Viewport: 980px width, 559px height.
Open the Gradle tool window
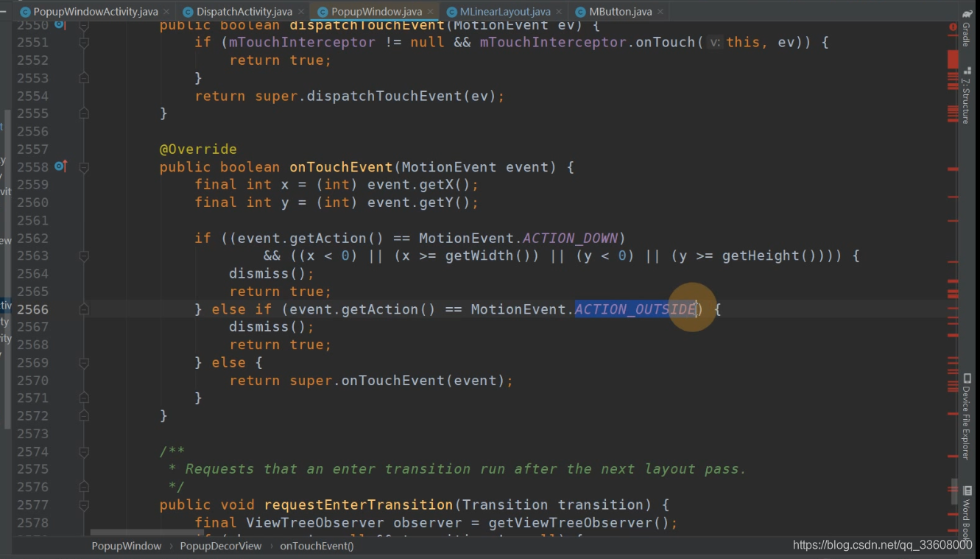pos(966,29)
